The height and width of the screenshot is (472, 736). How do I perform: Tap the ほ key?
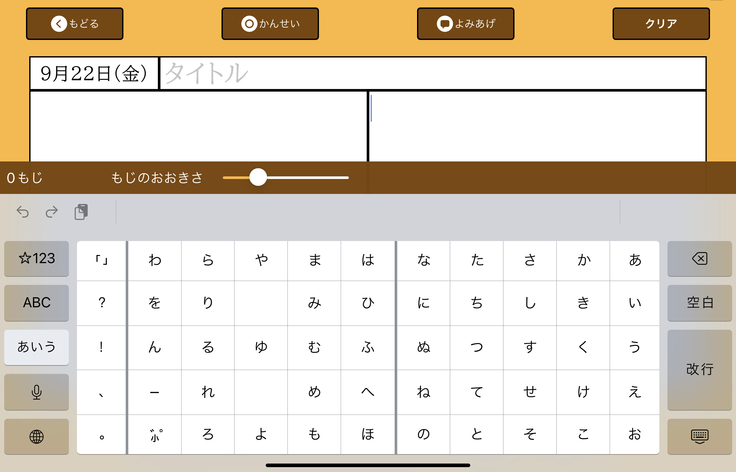coord(368,434)
